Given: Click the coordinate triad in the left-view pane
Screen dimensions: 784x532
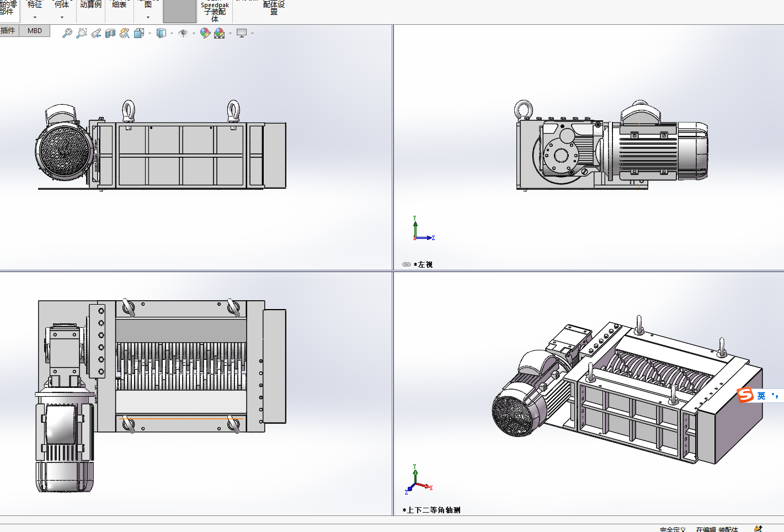Looking at the screenshot, I should coord(423,229).
